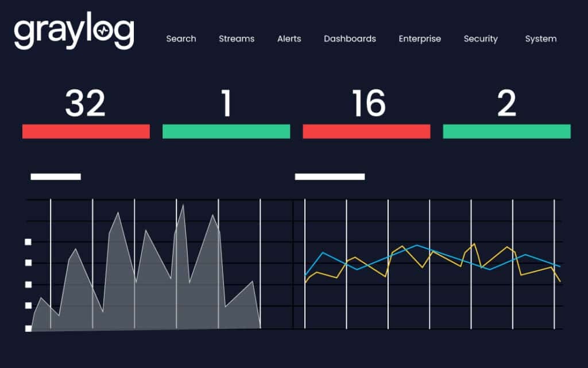Select the red status bar under 16
The image size is (588, 368).
coord(366,131)
